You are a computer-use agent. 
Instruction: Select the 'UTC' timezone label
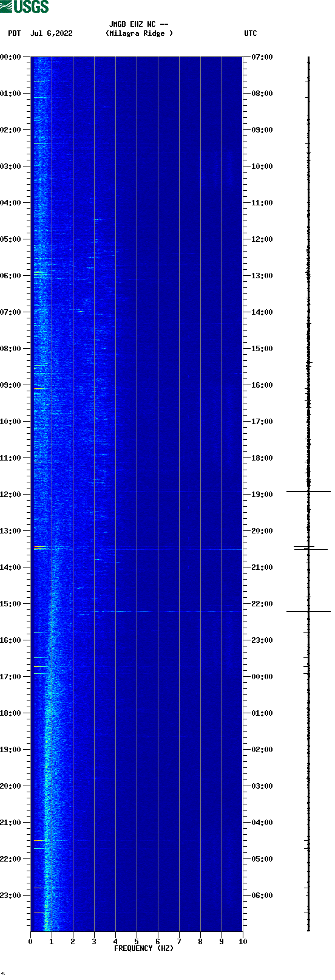click(x=251, y=33)
